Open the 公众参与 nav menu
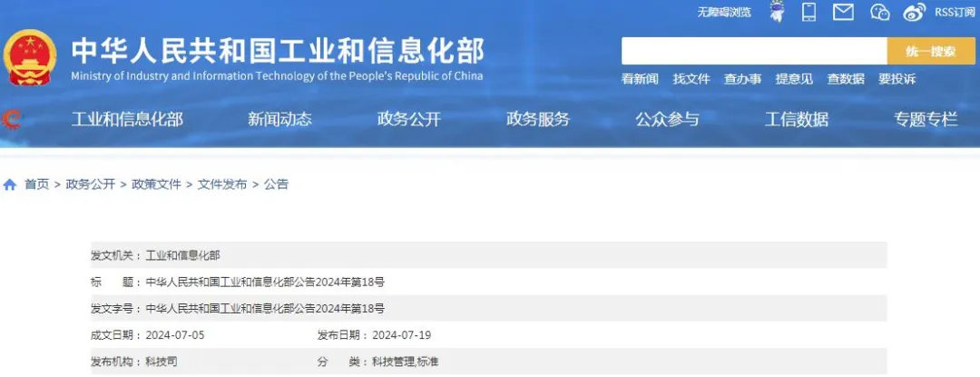The width and height of the screenshot is (980, 377). click(x=667, y=119)
